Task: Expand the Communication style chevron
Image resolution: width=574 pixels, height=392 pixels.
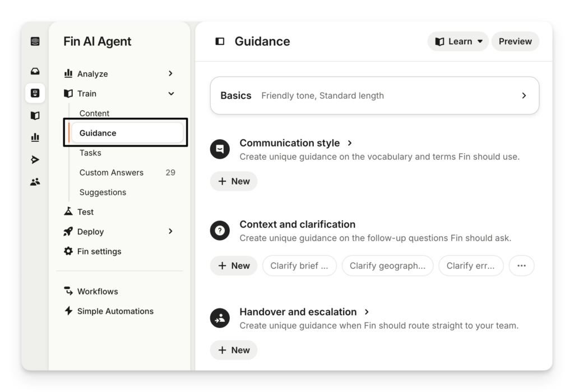Action: coord(350,143)
